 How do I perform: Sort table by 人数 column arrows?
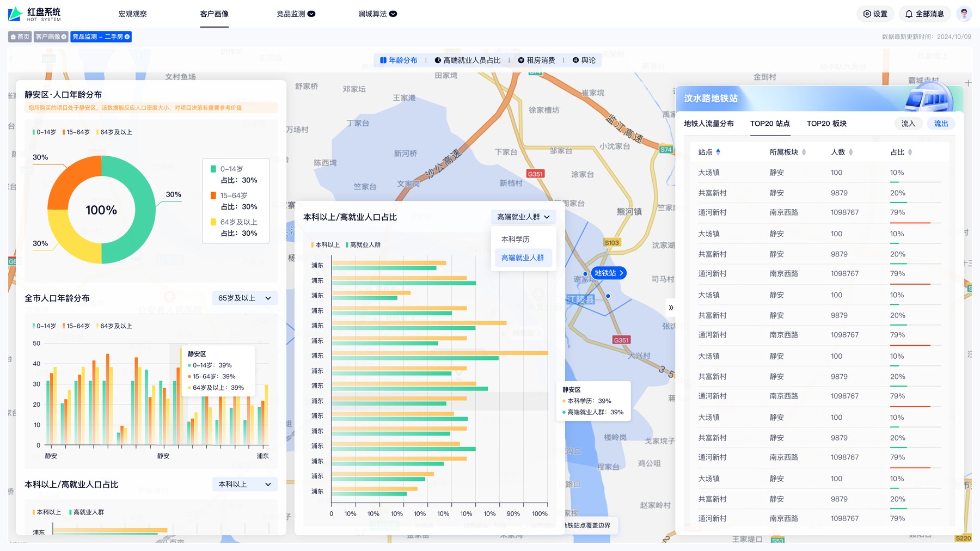(x=851, y=152)
